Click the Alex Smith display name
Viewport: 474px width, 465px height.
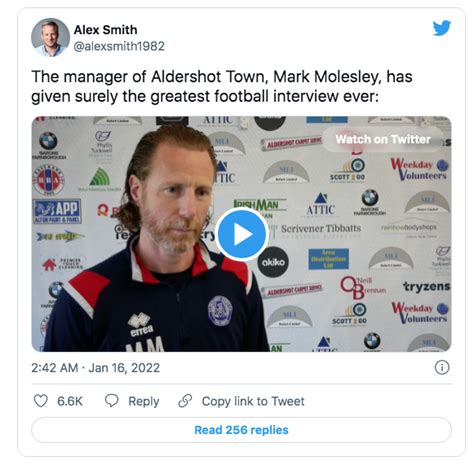pos(105,30)
